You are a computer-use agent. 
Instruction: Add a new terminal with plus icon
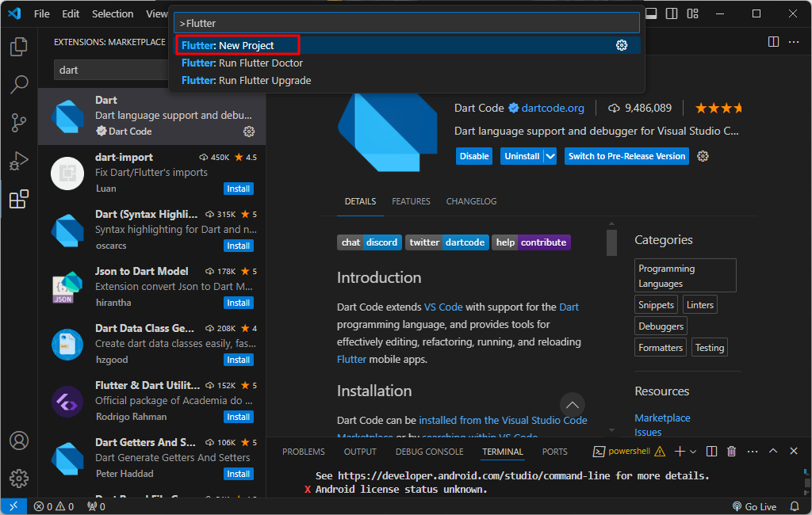[680, 452]
